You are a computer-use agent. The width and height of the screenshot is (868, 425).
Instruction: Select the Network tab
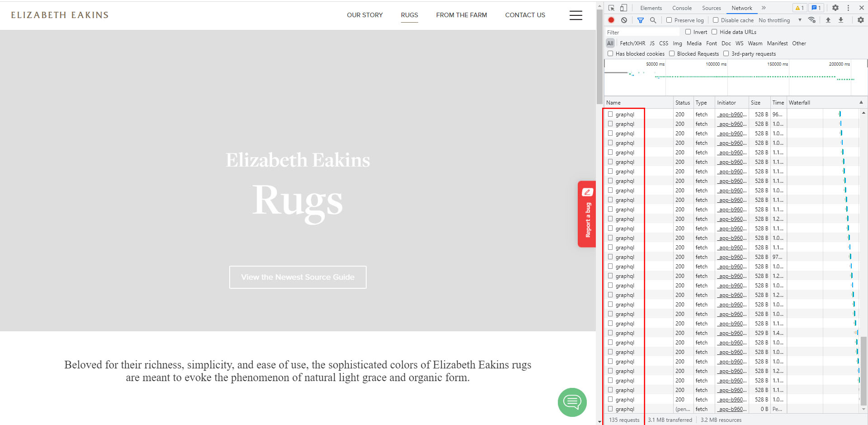pyautogui.click(x=742, y=8)
